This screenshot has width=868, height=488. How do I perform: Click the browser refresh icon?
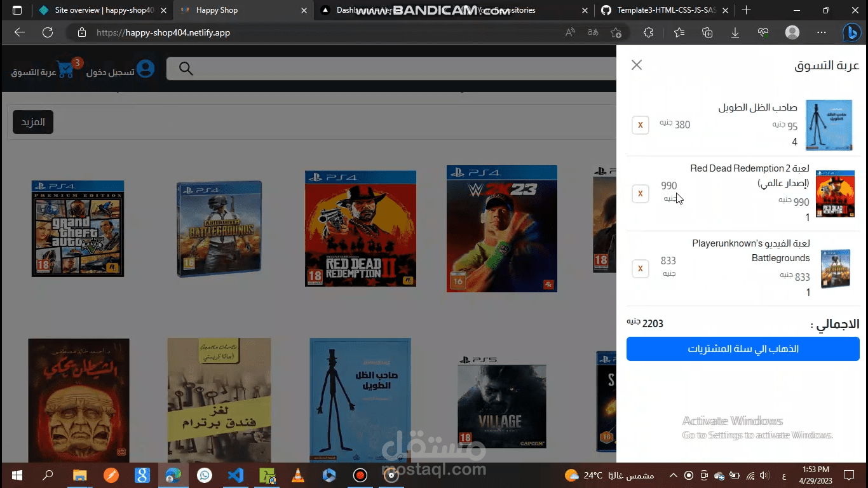pos(48,32)
